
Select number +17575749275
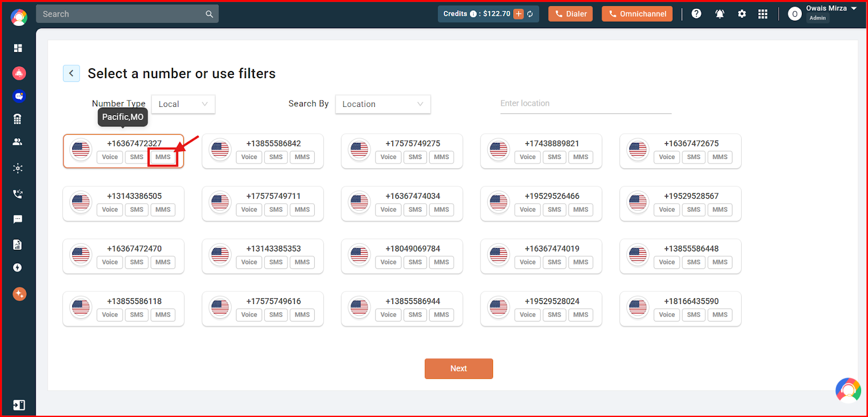click(x=402, y=151)
